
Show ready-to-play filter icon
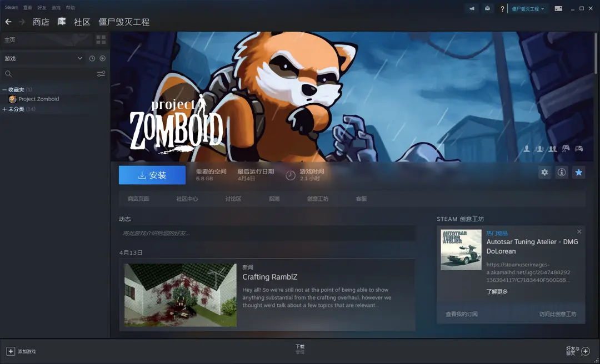coord(103,58)
